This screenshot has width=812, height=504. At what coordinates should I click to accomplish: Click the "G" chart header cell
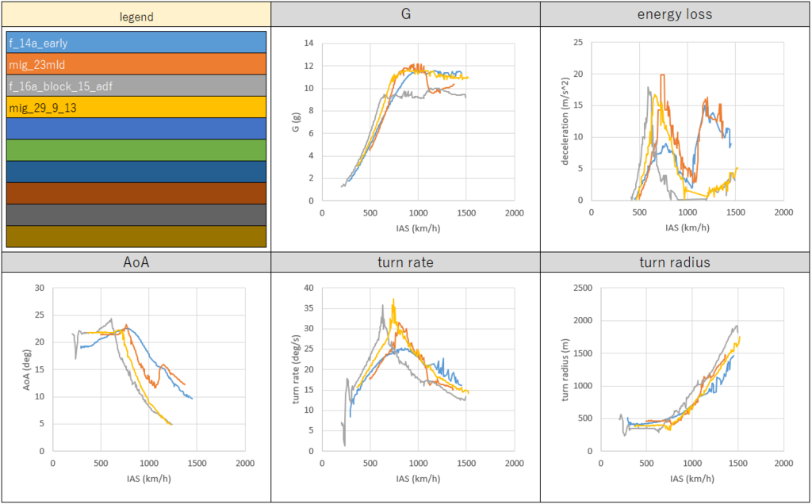[405, 13]
